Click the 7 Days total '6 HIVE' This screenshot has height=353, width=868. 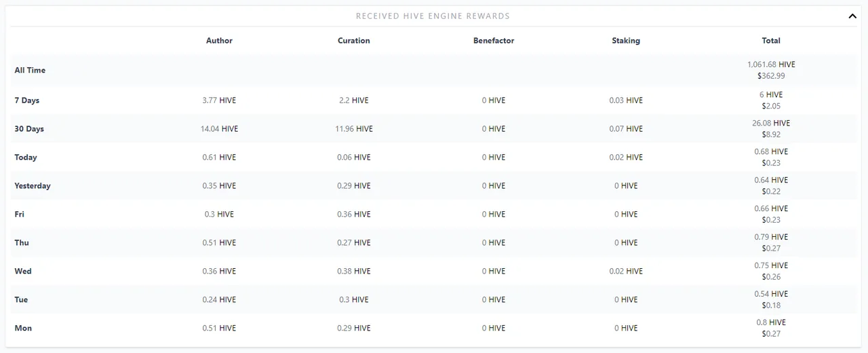coord(771,95)
